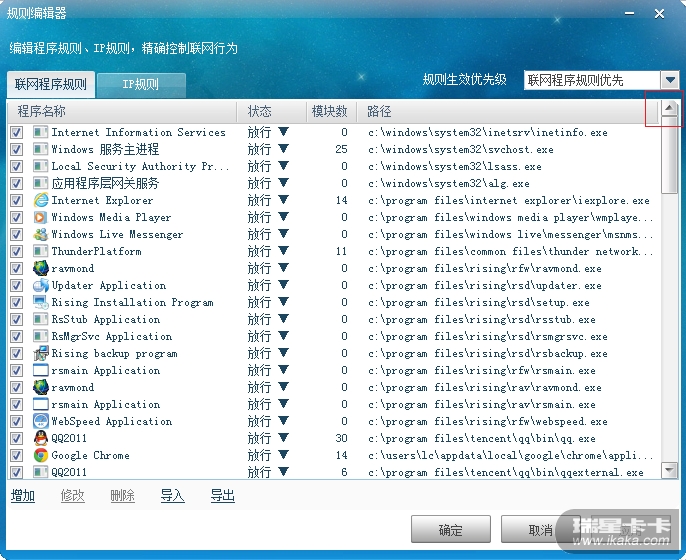
Task: Click the QQ2011 icon for qqexternal.exe
Action: coord(41,472)
